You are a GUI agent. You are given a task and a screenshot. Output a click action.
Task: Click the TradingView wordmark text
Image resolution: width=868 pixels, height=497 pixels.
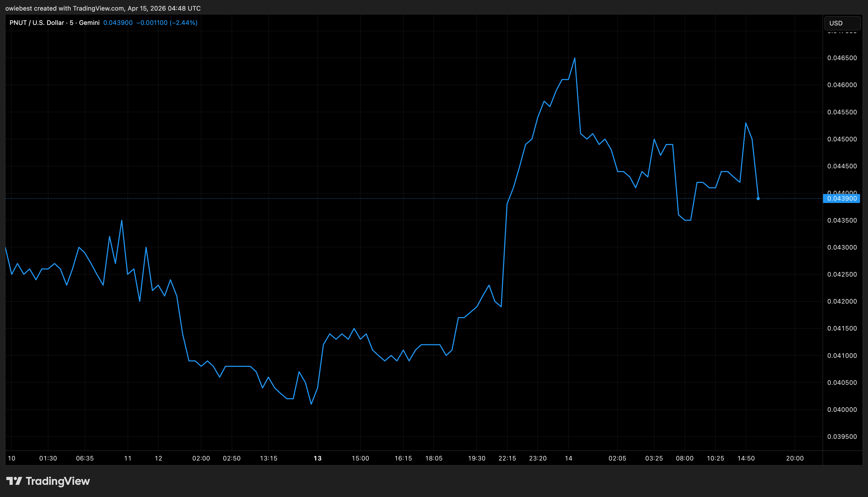(58, 481)
